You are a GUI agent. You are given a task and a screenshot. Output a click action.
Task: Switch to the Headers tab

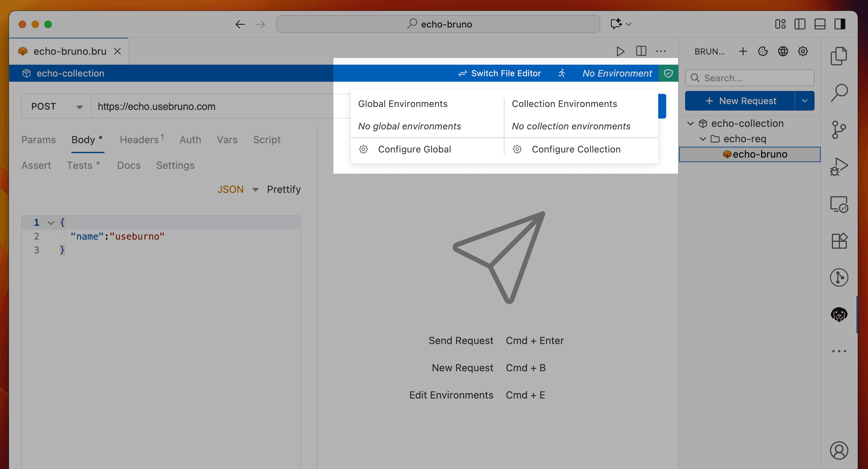139,139
